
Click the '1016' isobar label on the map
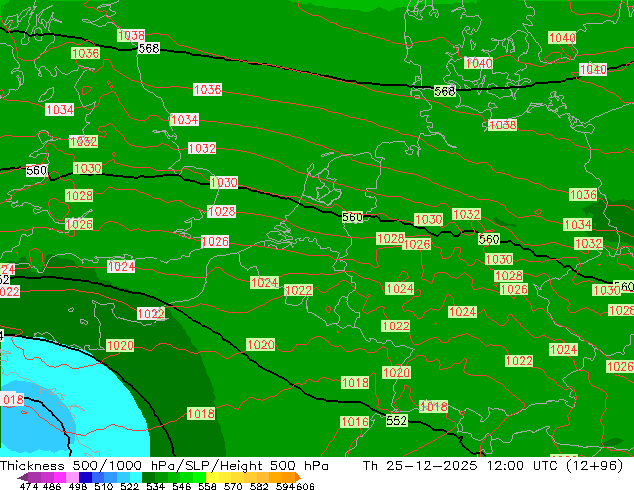355,422
